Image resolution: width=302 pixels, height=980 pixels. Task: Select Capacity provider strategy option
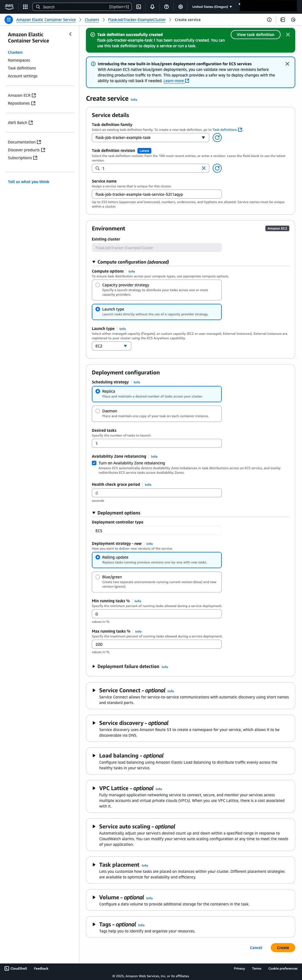[98, 285]
